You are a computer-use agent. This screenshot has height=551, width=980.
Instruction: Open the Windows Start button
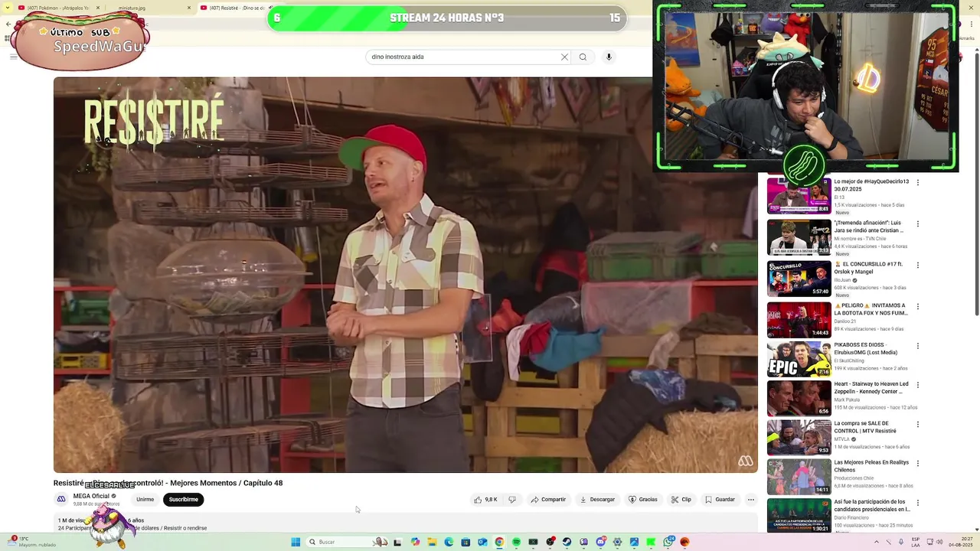pyautogui.click(x=296, y=542)
